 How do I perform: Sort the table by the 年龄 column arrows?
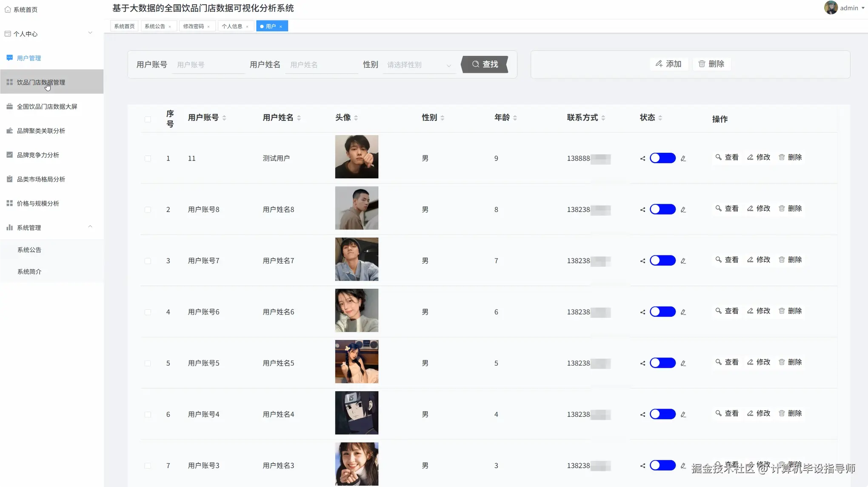515,118
